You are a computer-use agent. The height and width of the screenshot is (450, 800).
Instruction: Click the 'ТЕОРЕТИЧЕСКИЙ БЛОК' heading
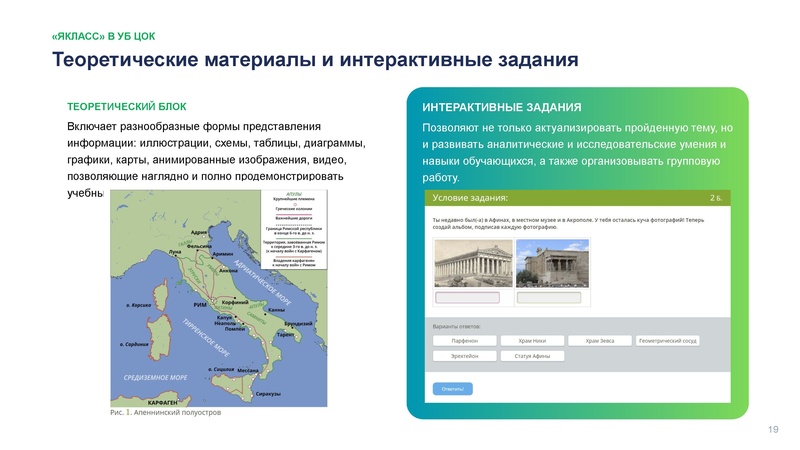[127, 107]
